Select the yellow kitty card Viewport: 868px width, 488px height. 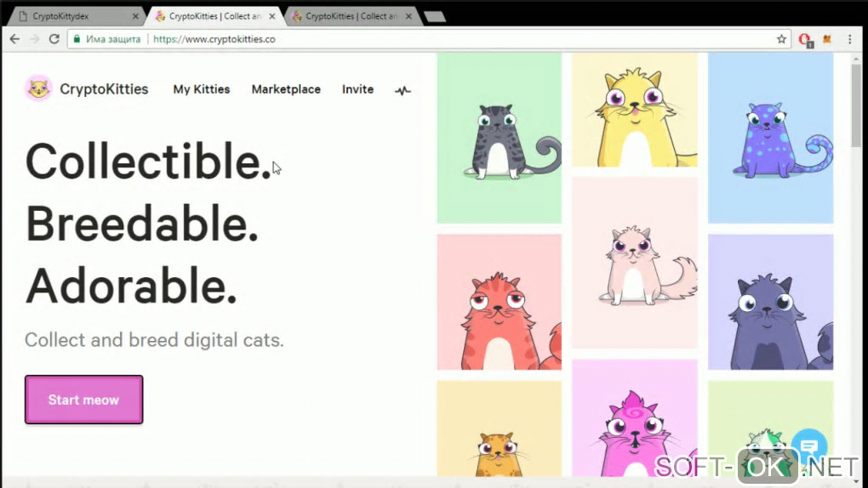(634, 110)
